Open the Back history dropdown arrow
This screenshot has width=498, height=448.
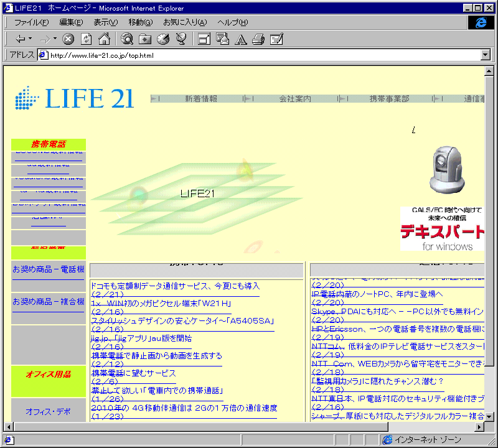31,39
